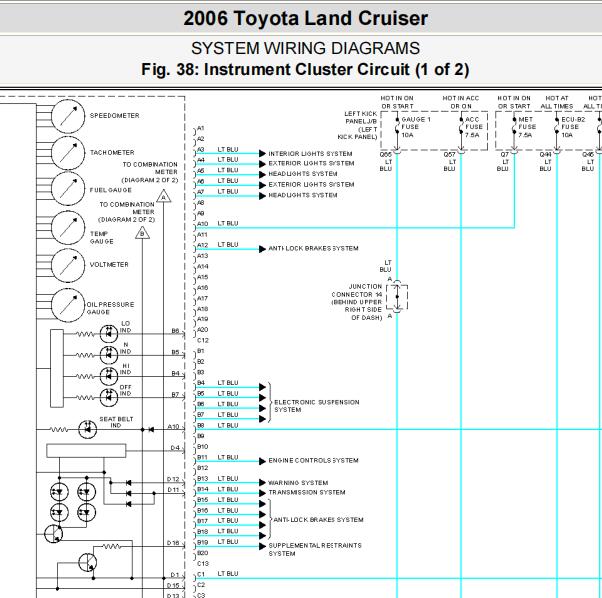
Task: Click the ANTI-LOCK BRAKES SYSTEM label beside pins B15-B18
Action: (318, 519)
